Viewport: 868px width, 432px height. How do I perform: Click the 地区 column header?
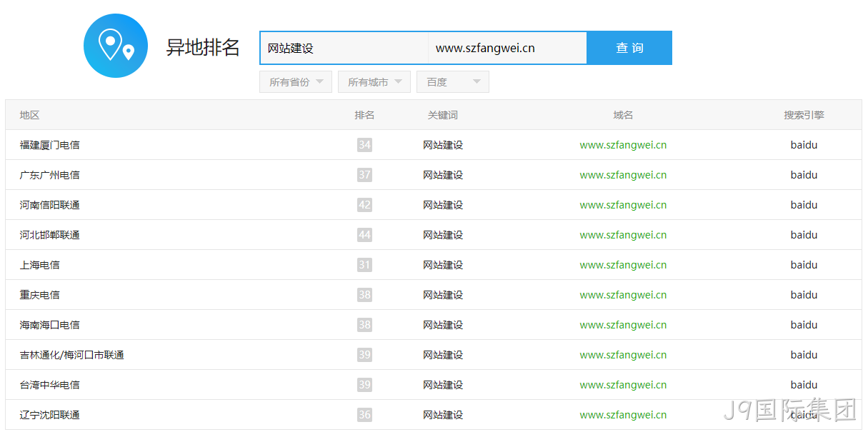tap(29, 115)
